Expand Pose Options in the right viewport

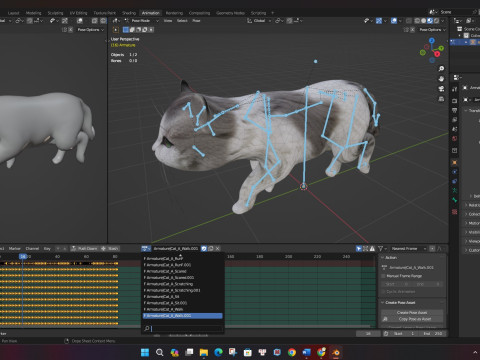click(x=432, y=30)
